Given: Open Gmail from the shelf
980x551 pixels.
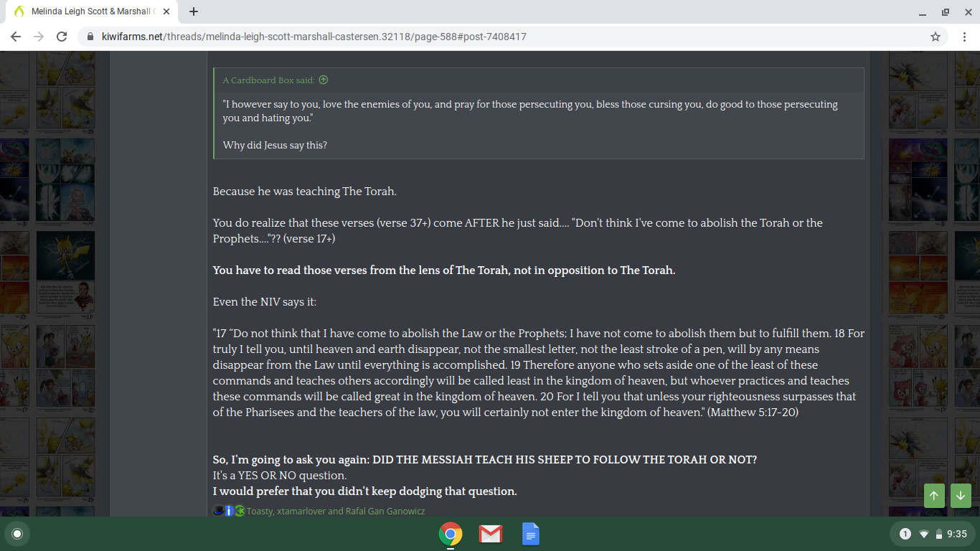Looking at the screenshot, I should pyautogui.click(x=490, y=534).
